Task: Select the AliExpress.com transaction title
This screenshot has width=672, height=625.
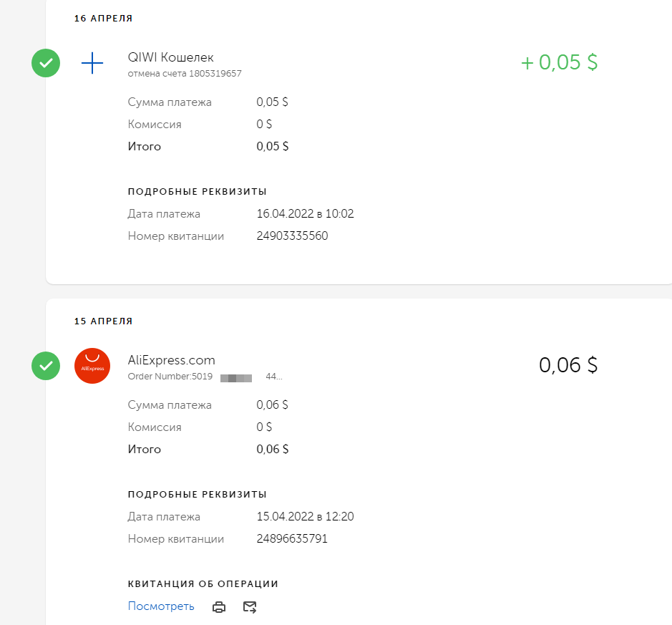Action: coord(171,360)
